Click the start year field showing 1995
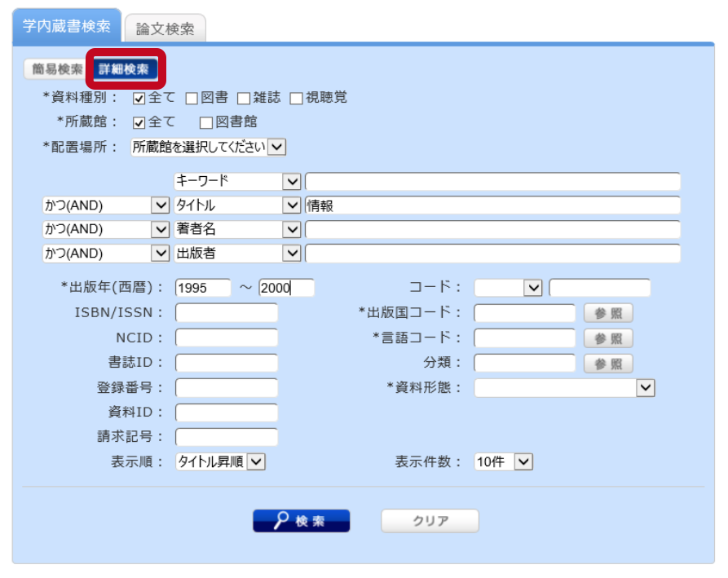This screenshot has height=578, width=728. point(203,288)
